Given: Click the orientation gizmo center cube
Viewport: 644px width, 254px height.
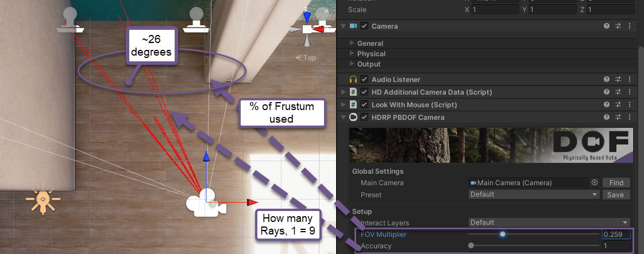Looking at the screenshot, I should (x=307, y=29).
